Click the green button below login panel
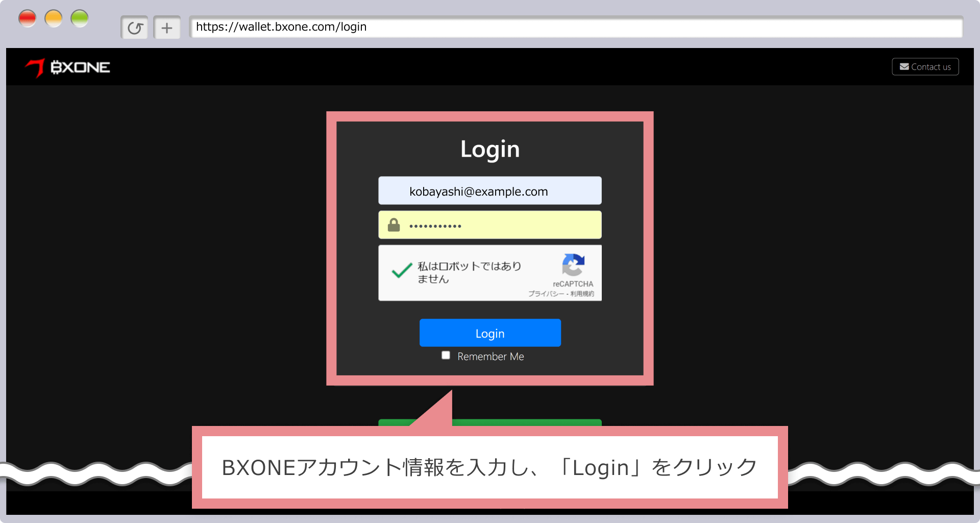 click(x=526, y=422)
